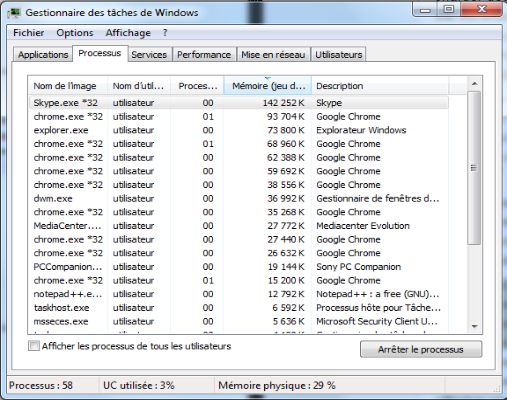Click the 59 692 K memory cell

click(x=286, y=171)
